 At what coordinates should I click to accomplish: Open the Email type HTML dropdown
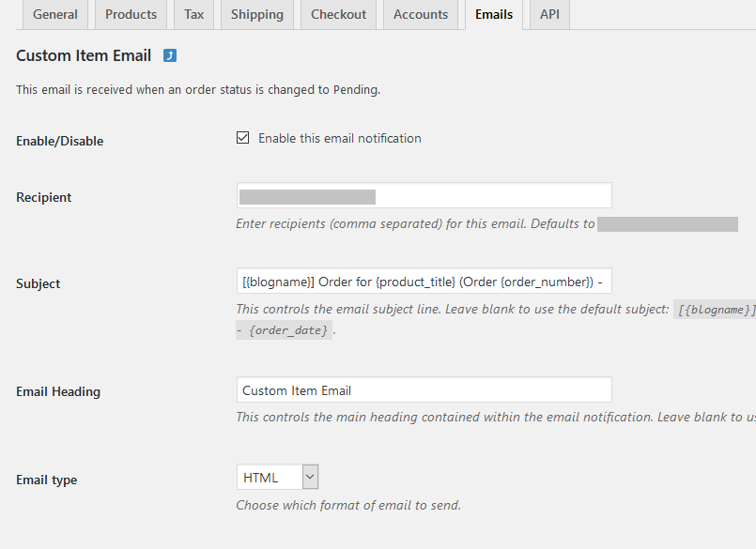tap(278, 477)
